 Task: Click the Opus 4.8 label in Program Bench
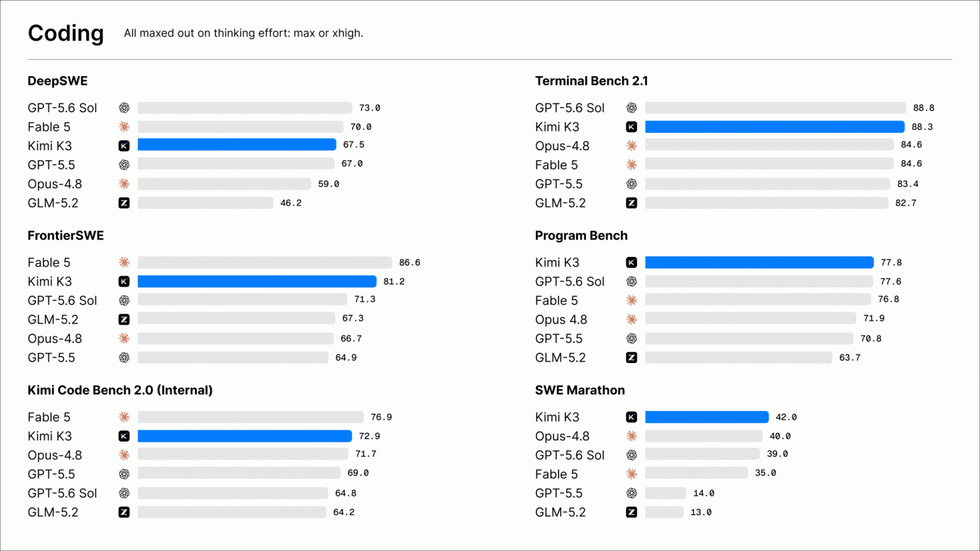561,320
